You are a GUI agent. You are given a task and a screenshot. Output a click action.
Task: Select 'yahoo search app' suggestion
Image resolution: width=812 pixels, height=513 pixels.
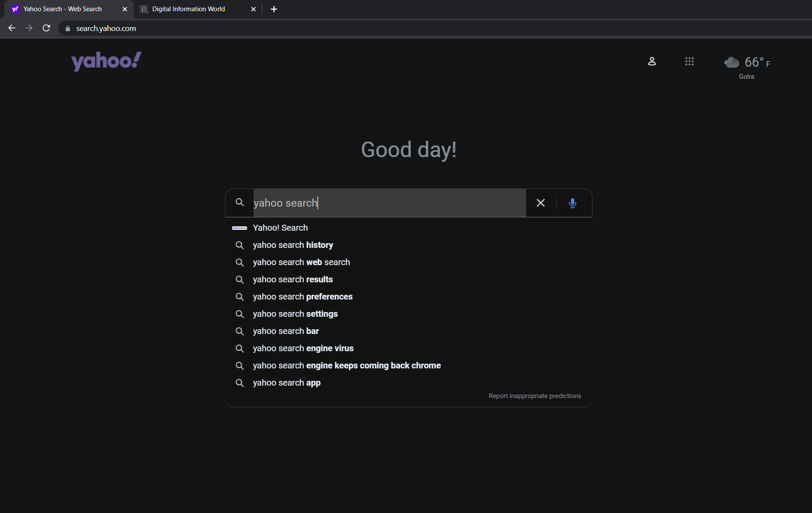point(409,383)
